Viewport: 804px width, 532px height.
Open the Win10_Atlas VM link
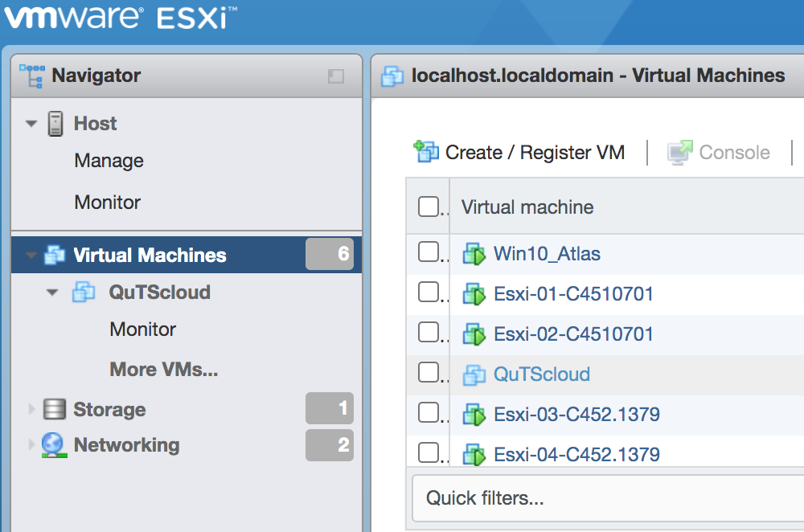(547, 254)
